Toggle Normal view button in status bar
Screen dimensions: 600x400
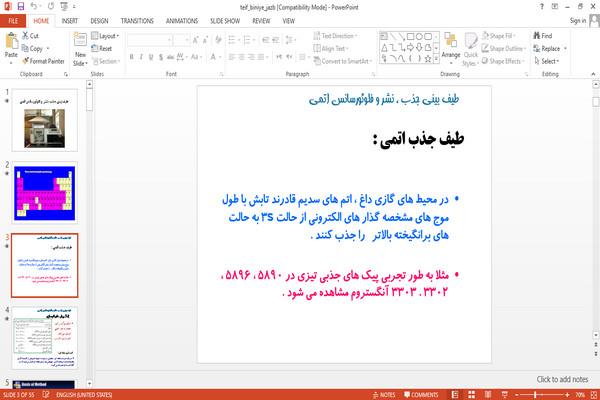pyautogui.click(x=455, y=395)
